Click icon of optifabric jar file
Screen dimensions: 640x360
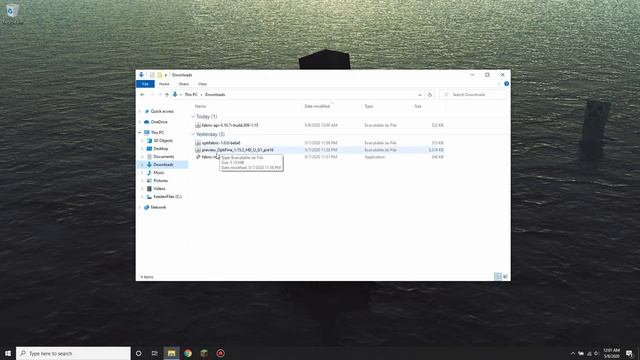[198, 143]
